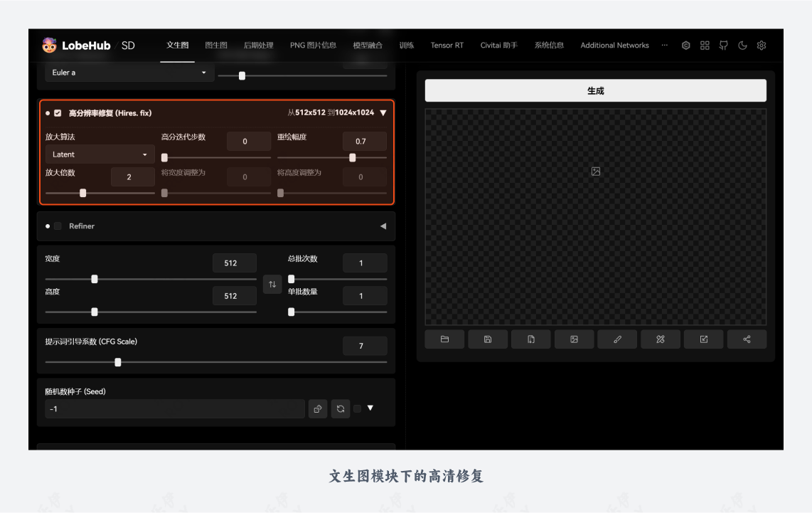Open the Latent upscaler dropdown
The image size is (812, 513).
[100, 154]
